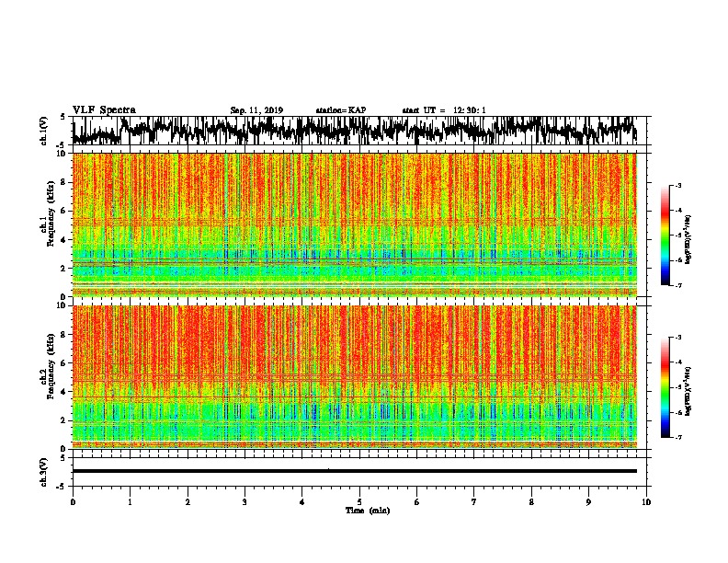Click the ch.2 spectrogram color bar
Screen dimensions: 728x563
coord(665,387)
